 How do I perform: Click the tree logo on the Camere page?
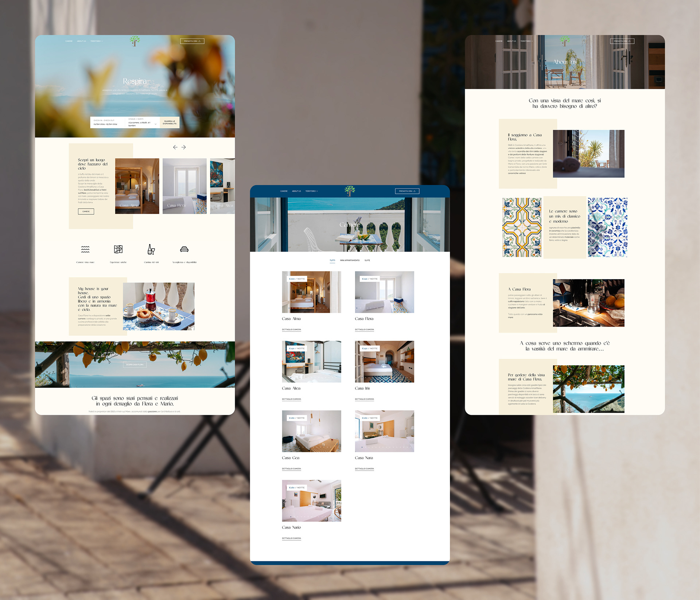pyautogui.click(x=350, y=190)
